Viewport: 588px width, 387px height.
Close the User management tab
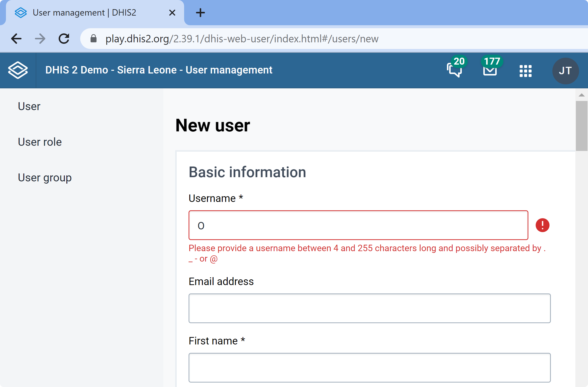point(172,13)
